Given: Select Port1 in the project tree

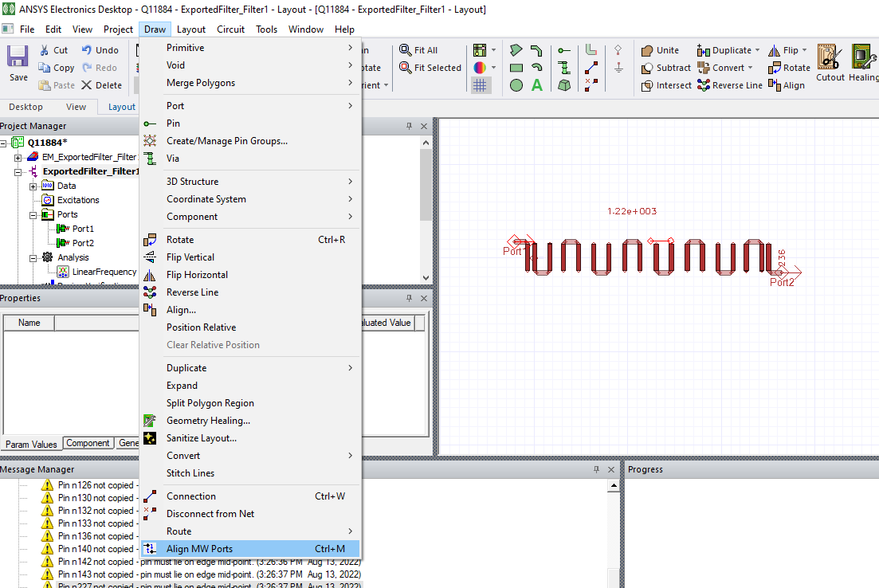Looking at the screenshot, I should [x=83, y=229].
